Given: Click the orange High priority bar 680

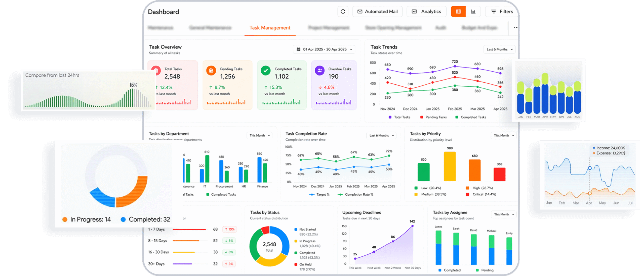Looking at the screenshot, I should click(x=474, y=170).
